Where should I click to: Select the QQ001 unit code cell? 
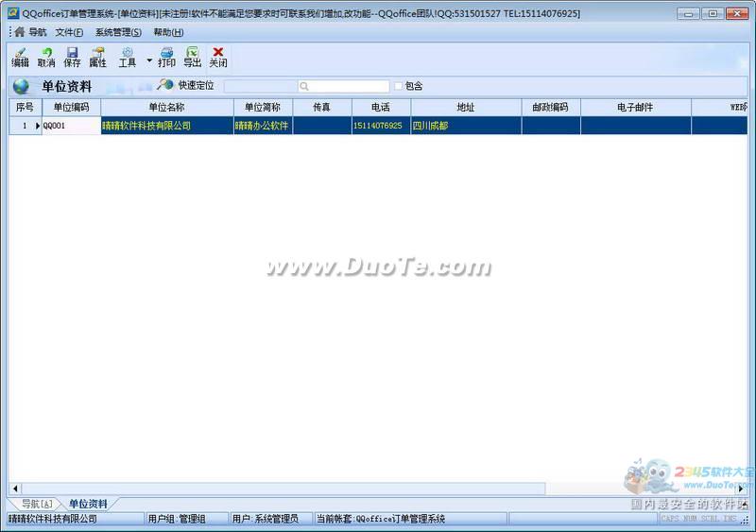click(72, 126)
